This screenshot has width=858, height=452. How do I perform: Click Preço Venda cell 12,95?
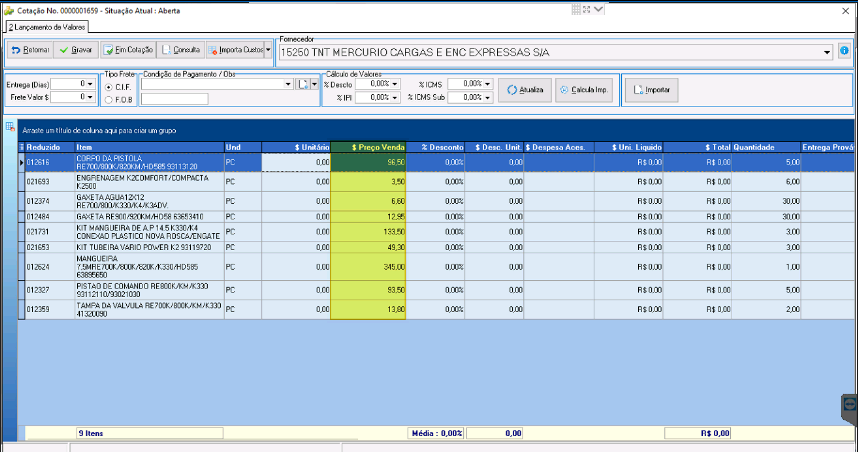368,217
